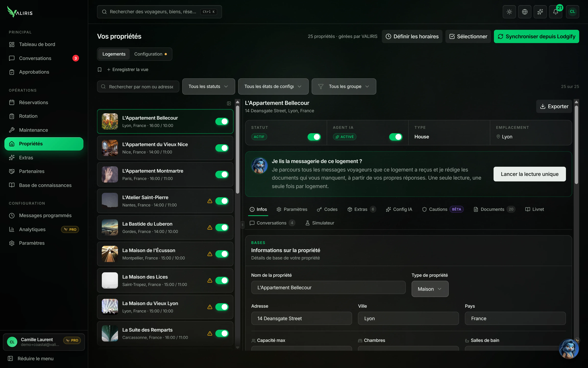Open the Paramètres property tab

pos(292,209)
